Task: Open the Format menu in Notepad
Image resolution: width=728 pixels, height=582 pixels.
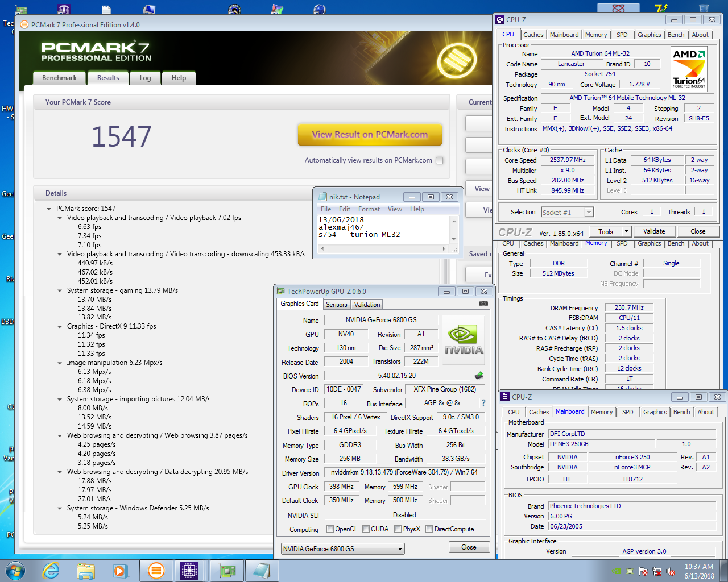Action: 369,209
